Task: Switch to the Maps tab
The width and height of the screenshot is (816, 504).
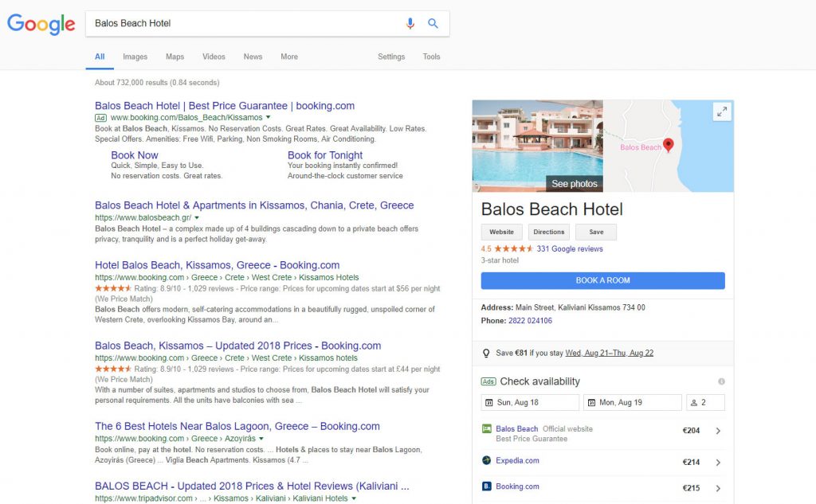Action: pyautogui.click(x=175, y=57)
